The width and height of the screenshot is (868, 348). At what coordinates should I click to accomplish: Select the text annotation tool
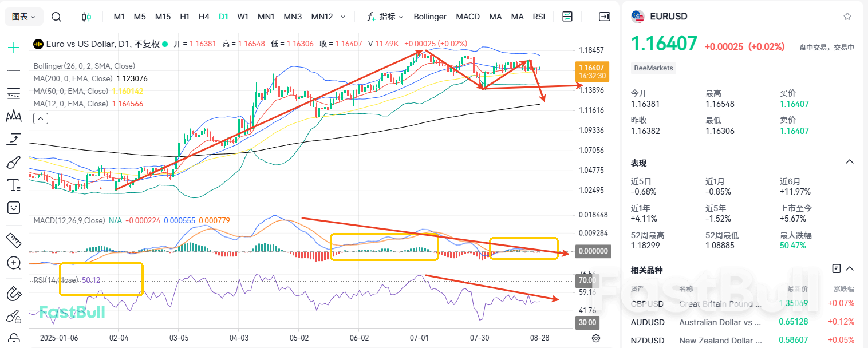coord(13,185)
